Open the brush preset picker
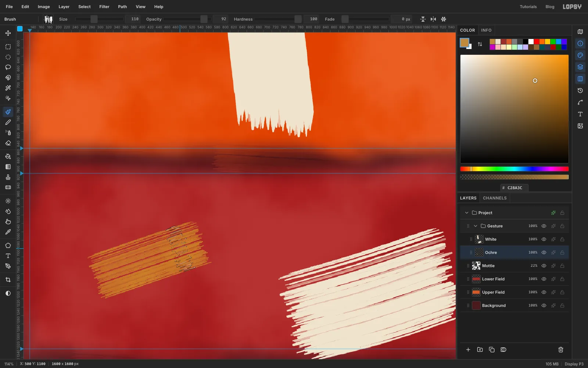The image size is (588, 368). 48,19
